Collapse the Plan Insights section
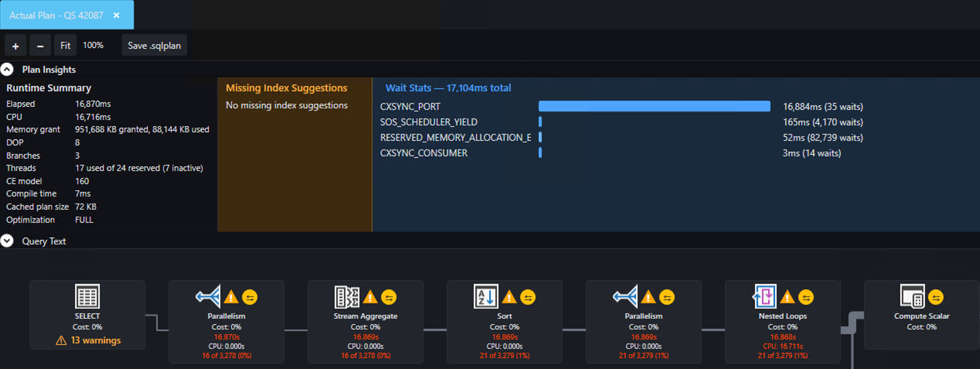980x369 pixels. pos(7,69)
